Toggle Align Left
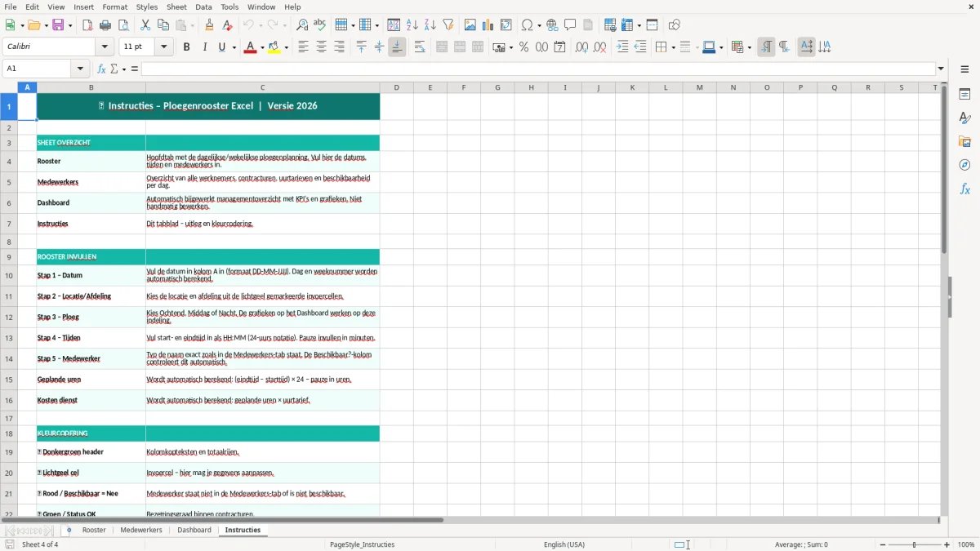 [x=303, y=47]
